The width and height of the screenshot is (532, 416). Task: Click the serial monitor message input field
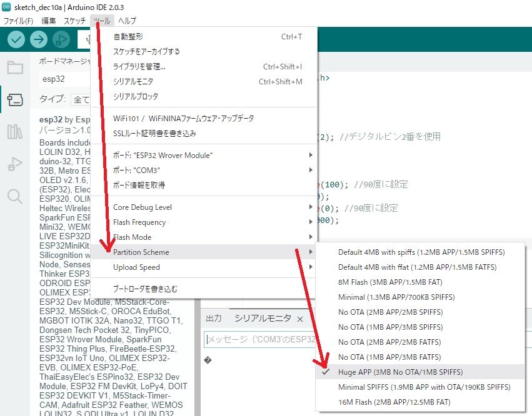260,339
